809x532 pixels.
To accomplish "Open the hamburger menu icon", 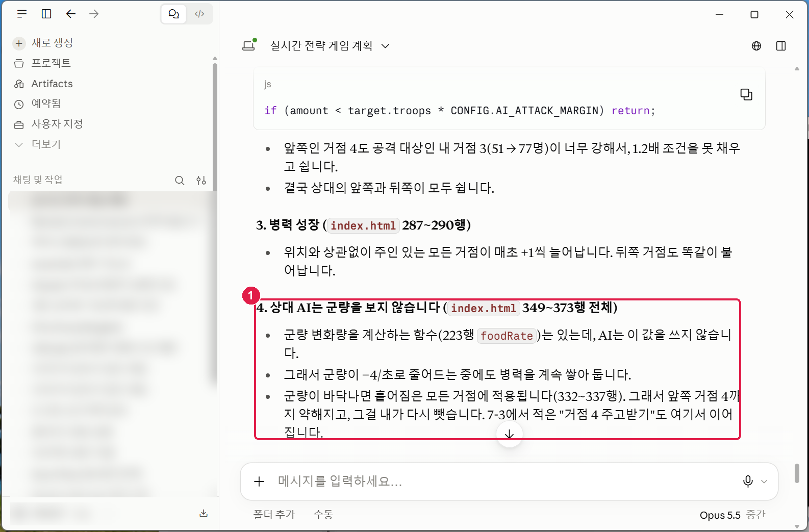I will pyautogui.click(x=22, y=14).
